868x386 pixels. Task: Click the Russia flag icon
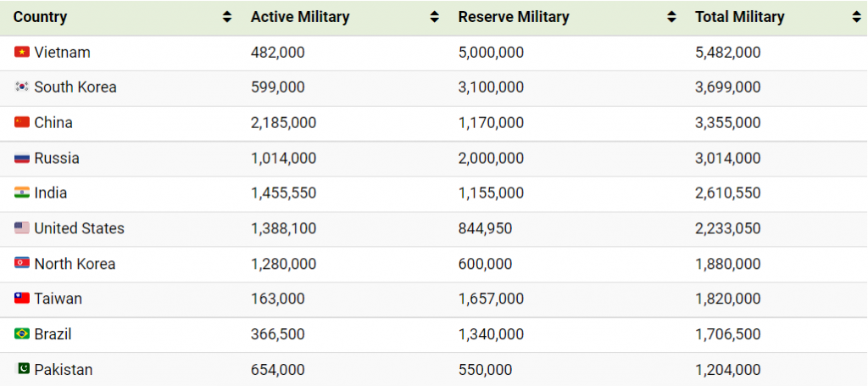[x=22, y=159]
